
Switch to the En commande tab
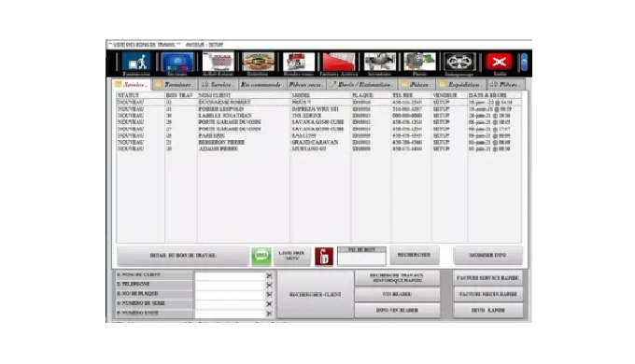pos(261,85)
